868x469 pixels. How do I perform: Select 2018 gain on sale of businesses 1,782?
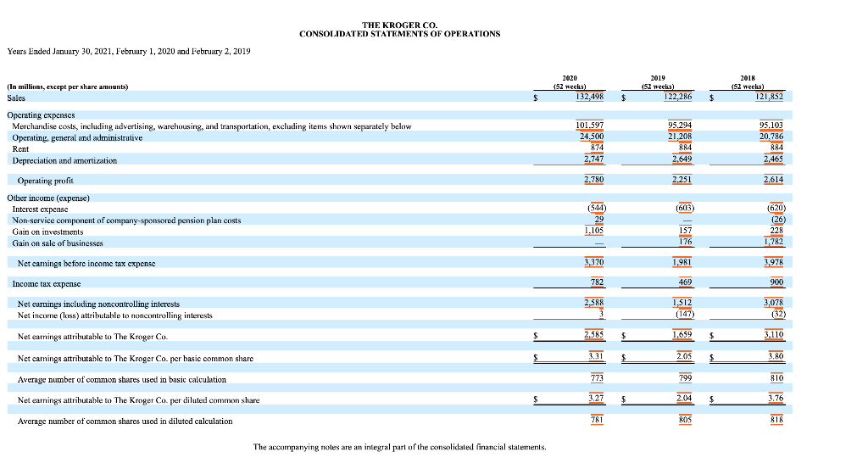point(774,242)
